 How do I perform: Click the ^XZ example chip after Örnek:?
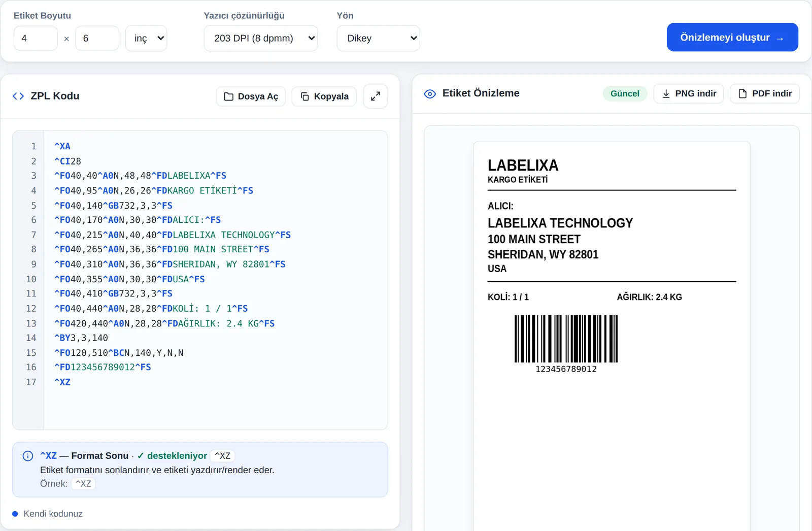click(x=83, y=484)
